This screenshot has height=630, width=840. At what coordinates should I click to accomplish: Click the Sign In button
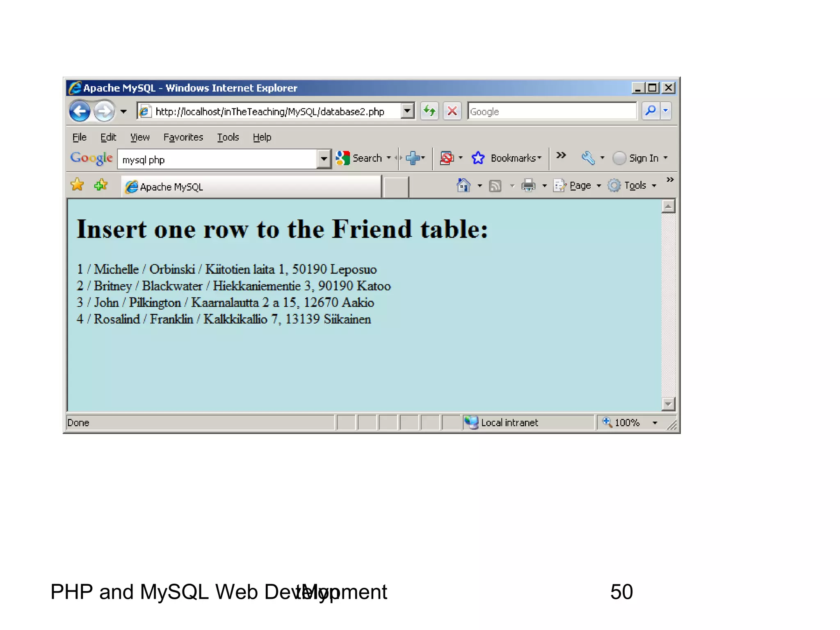click(x=636, y=158)
